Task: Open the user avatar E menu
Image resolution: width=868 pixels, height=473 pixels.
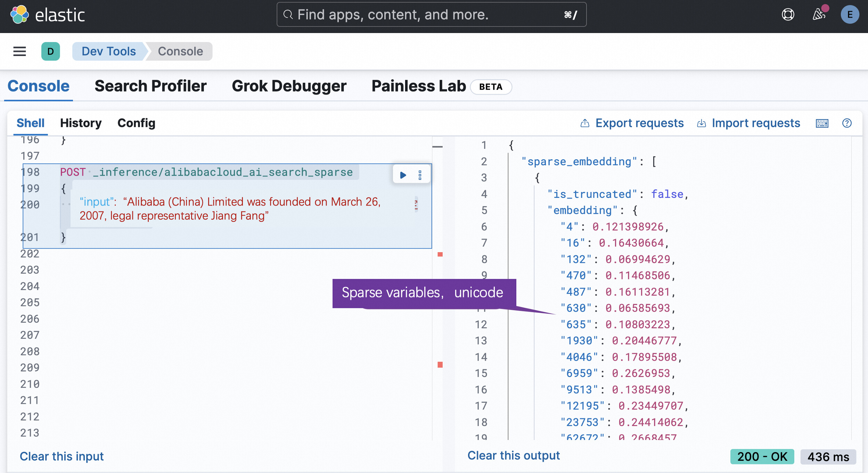Action: 850,15
